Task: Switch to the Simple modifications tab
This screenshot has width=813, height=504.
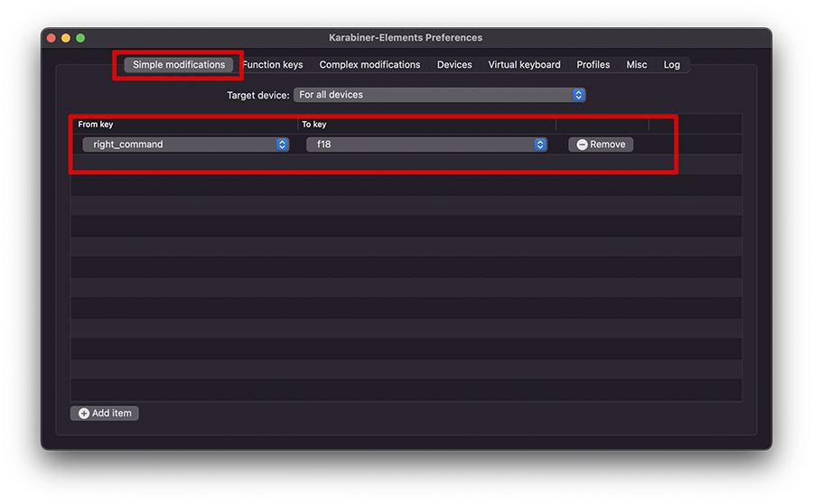Action: tap(178, 65)
